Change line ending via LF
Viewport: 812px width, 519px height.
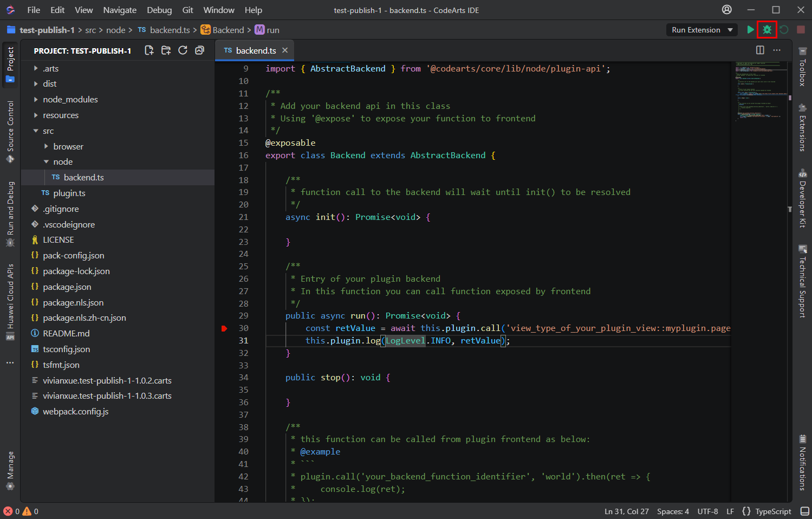(730, 511)
